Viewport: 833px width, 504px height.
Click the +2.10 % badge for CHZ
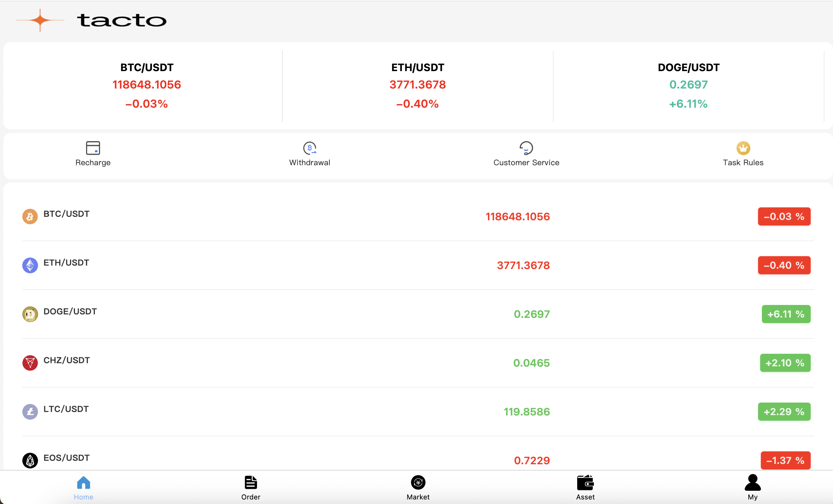click(x=785, y=363)
